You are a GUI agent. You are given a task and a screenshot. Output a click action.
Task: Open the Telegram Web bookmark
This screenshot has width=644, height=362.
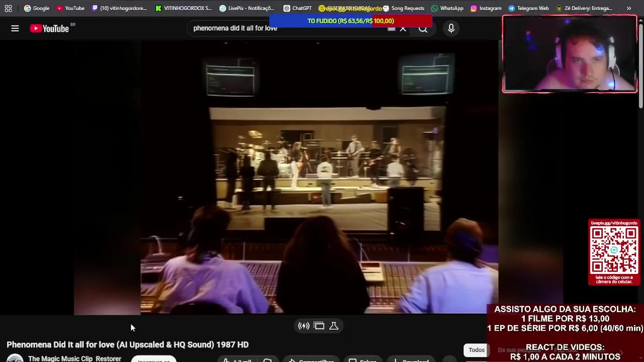[x=529, y=8]
